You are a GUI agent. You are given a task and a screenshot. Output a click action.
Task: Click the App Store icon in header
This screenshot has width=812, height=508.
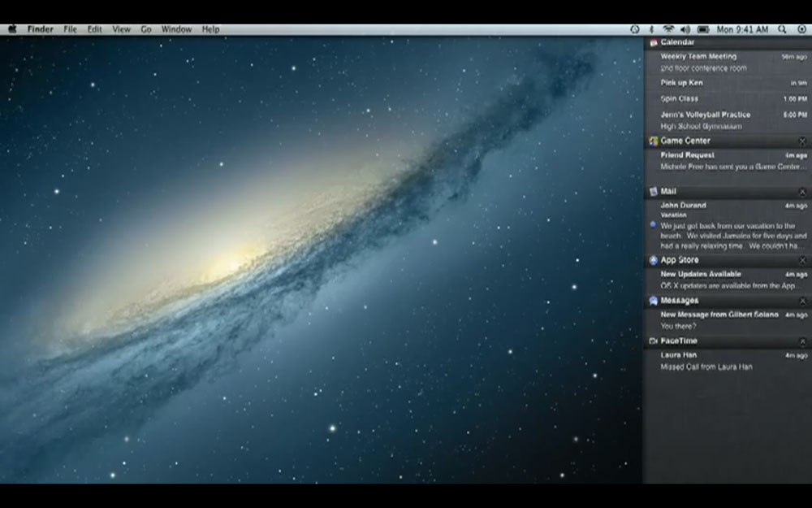point(654,260)
